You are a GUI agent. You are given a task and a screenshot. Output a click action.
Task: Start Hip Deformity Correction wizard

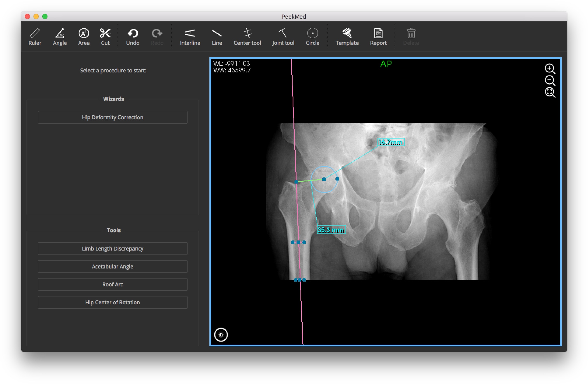coord(112,117)
